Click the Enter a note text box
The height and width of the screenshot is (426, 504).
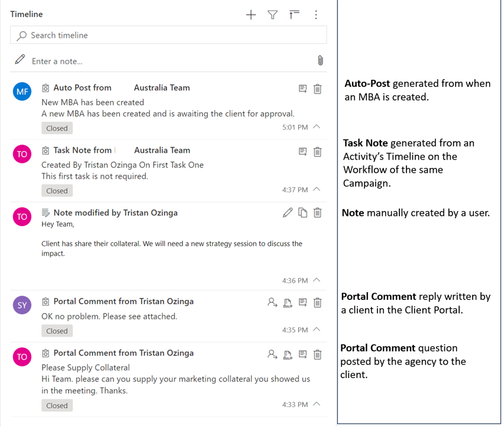point(166,61)
